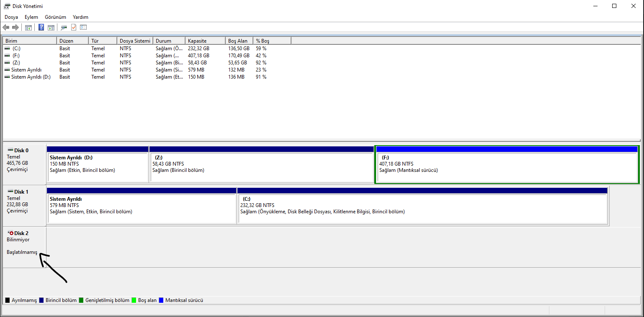Toggle the show/hide action pane icon
Viewport: 644px width, 317px height.
click(51, 28)
